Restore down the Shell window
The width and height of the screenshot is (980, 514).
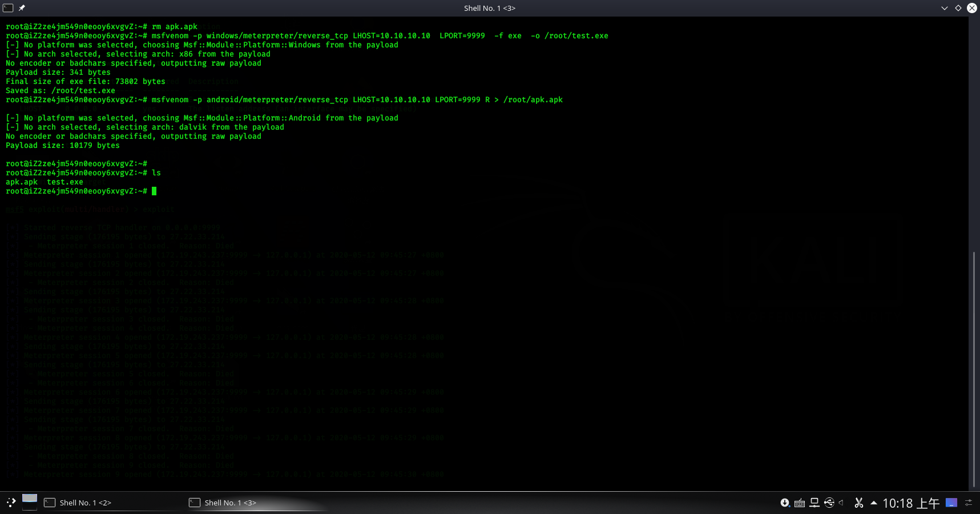point(958,8)
